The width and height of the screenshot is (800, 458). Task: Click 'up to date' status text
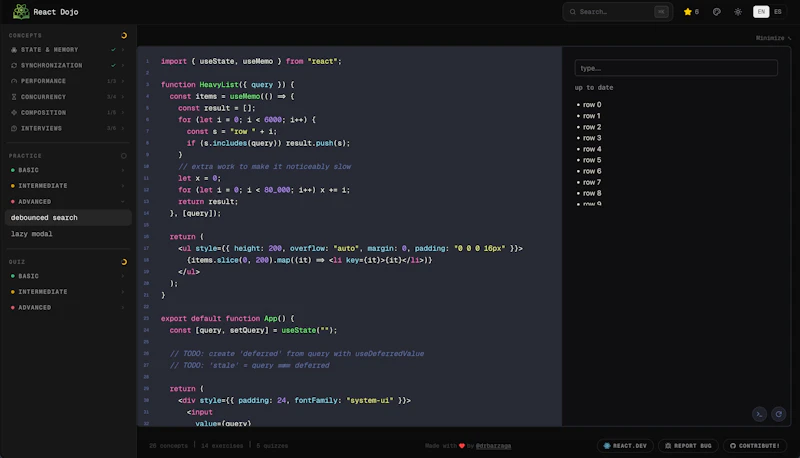[594, 88]
